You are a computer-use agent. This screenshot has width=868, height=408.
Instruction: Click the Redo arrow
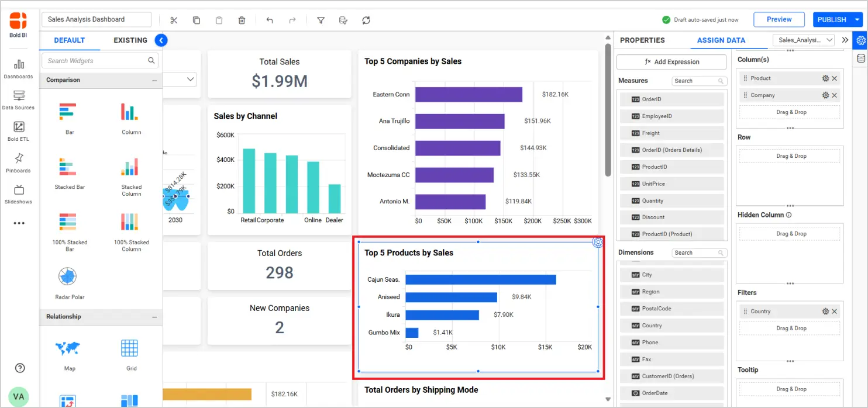292,20
